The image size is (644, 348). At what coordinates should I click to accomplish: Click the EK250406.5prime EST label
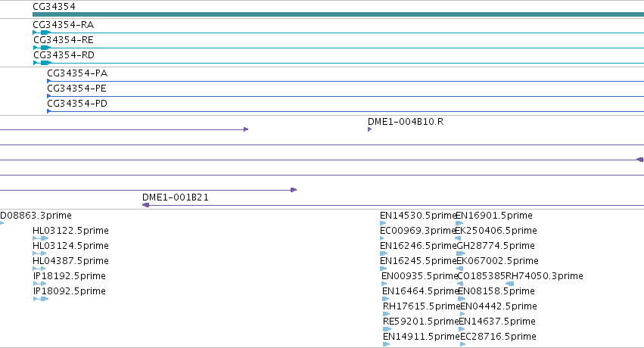click(x=496, y=231)
